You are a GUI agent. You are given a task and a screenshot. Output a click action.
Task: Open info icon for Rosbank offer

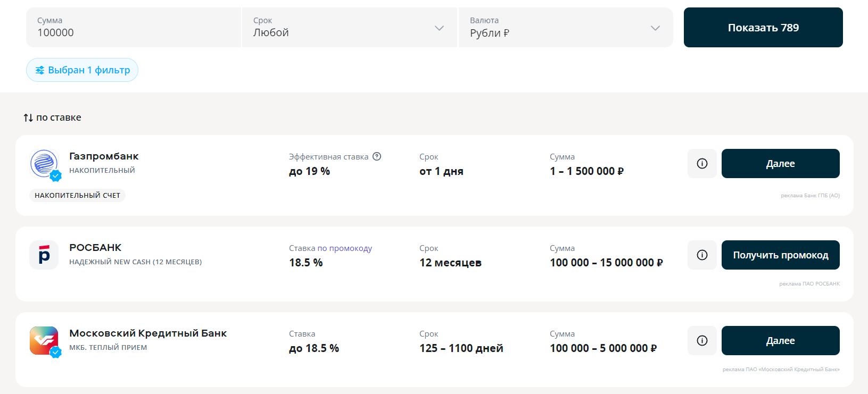click(702, 255)
